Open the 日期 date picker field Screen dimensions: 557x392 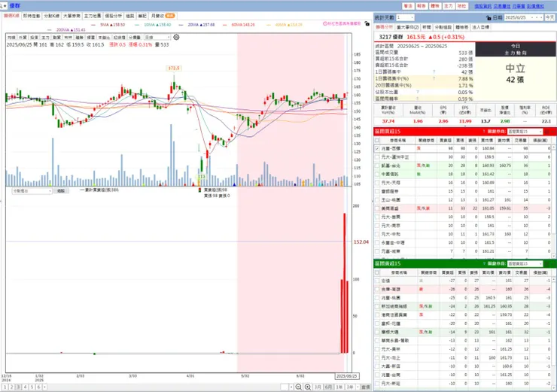pos(524,17)
